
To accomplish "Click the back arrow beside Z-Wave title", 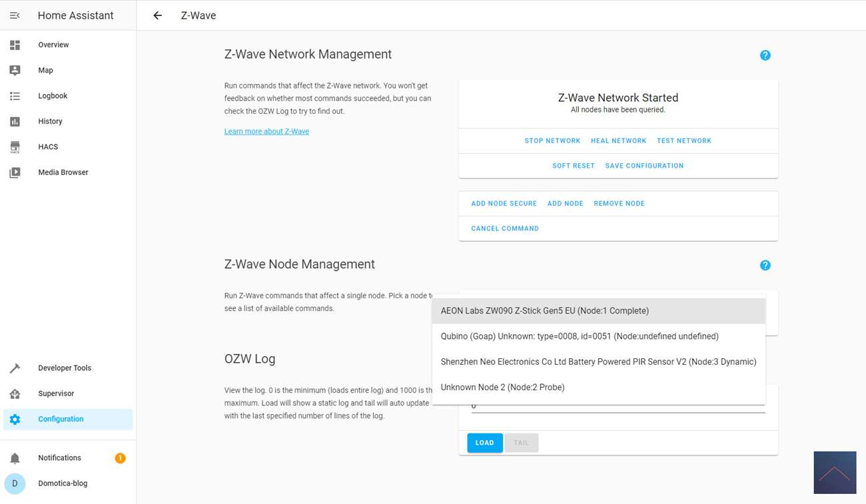I will (x=157, y=15).
